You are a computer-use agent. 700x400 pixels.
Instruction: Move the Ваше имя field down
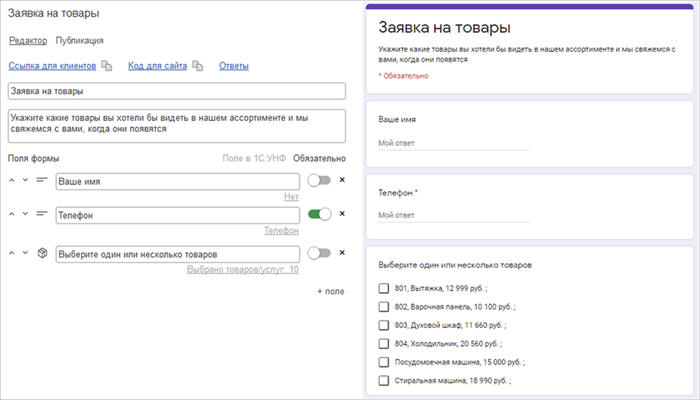point(26,181)
